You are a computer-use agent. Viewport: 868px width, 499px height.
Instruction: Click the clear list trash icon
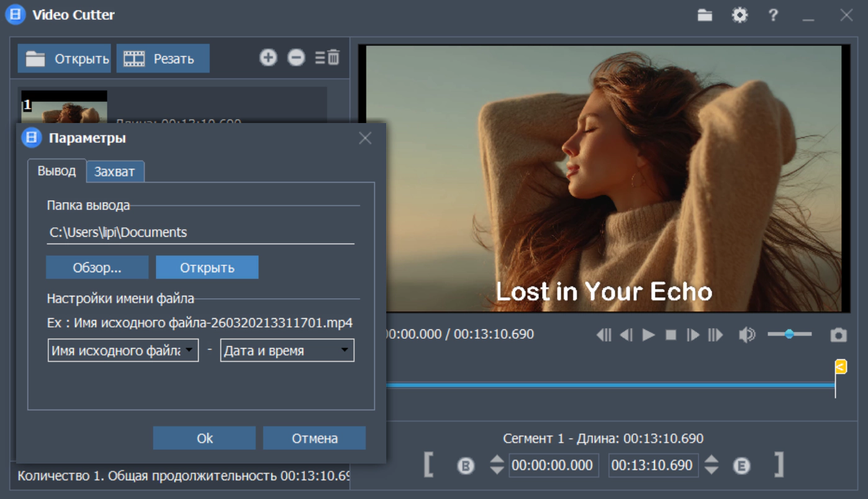click(328, 58)
